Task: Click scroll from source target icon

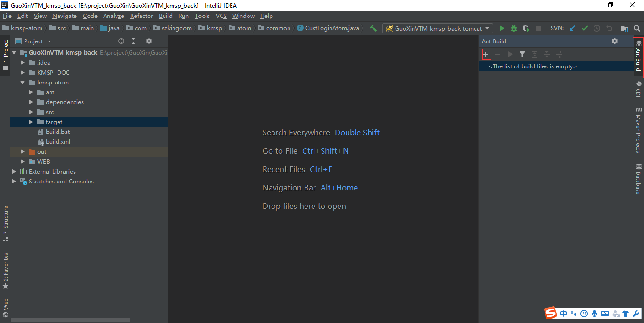Action: click(x=121, y=41)
